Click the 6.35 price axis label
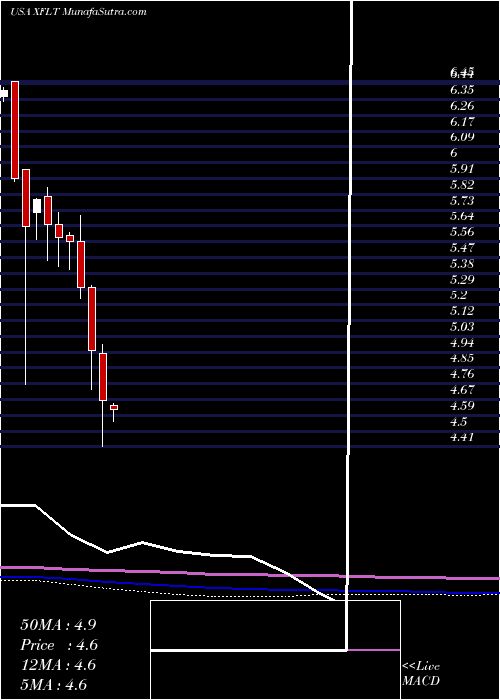Screen dimensions: 500x700 (462, 90)
